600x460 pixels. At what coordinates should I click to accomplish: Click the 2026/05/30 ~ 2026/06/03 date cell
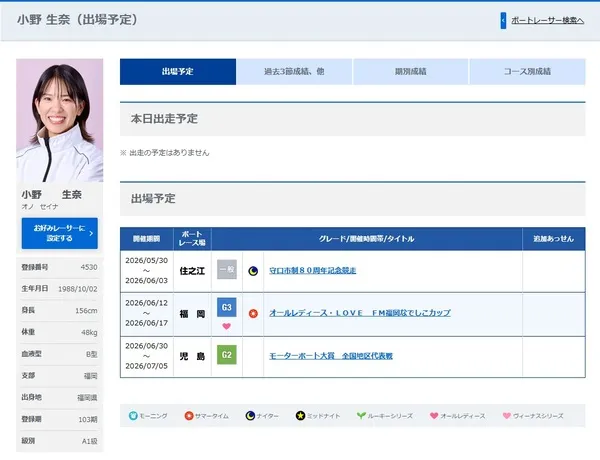pyautogui.click(x=147, y=271)
